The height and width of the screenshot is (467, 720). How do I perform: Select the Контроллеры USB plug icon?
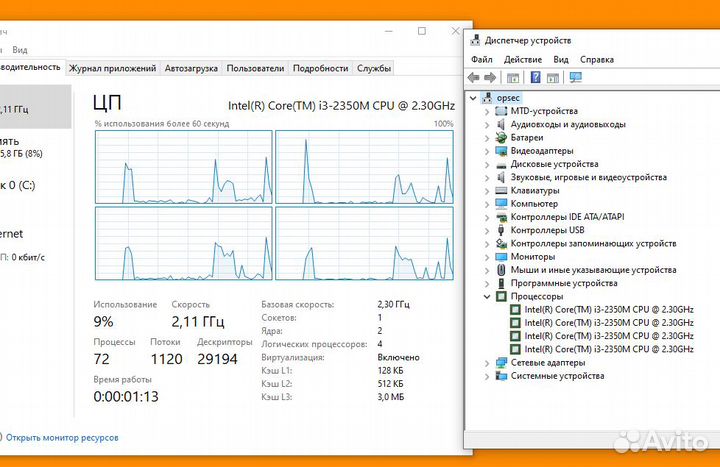[x=501, y=230]
